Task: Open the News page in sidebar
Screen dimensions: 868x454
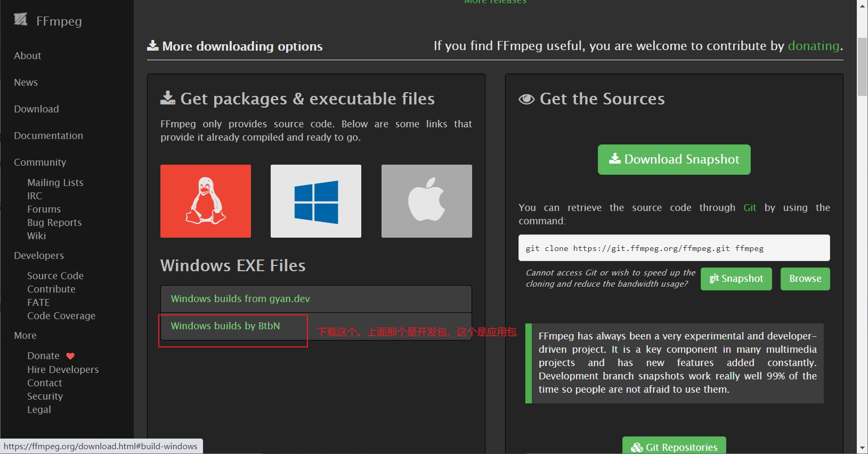Action: pos(26,83)
